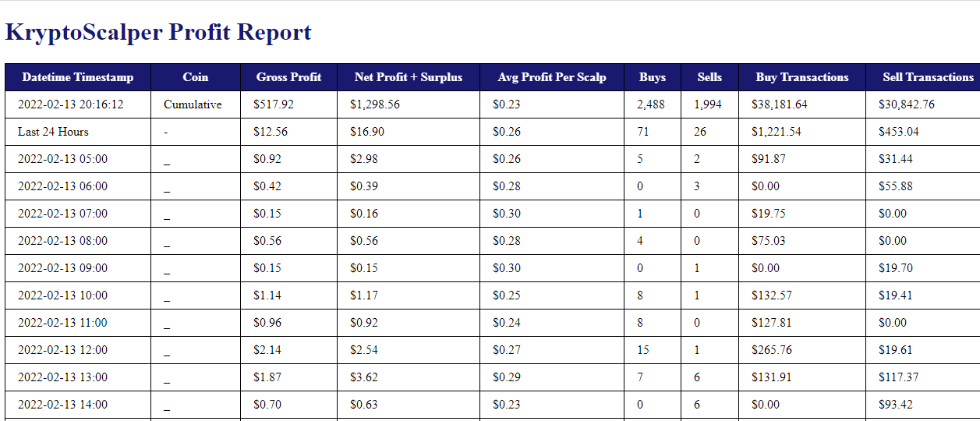Click the Last 24 Hours row label
Screen dimensions: 980x421
coord(53,132)
